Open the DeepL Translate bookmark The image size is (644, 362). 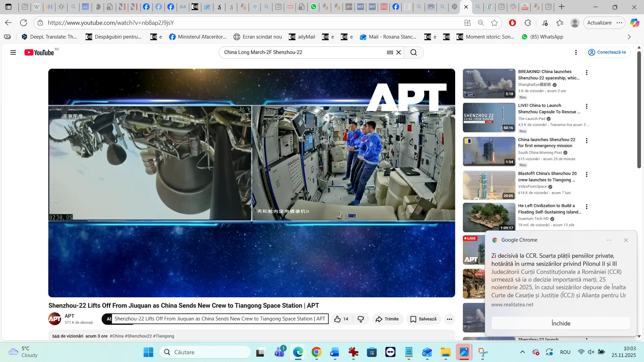point(49,37)
